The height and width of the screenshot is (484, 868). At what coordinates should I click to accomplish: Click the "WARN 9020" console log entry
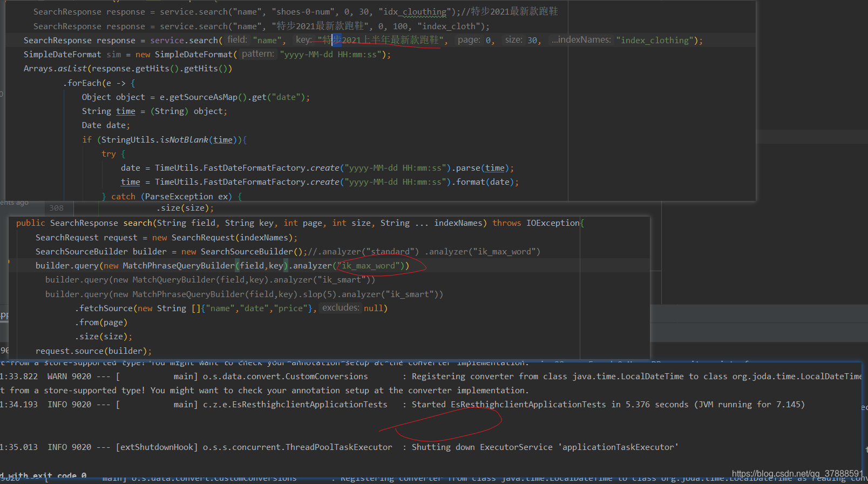[x=69, y=377]
